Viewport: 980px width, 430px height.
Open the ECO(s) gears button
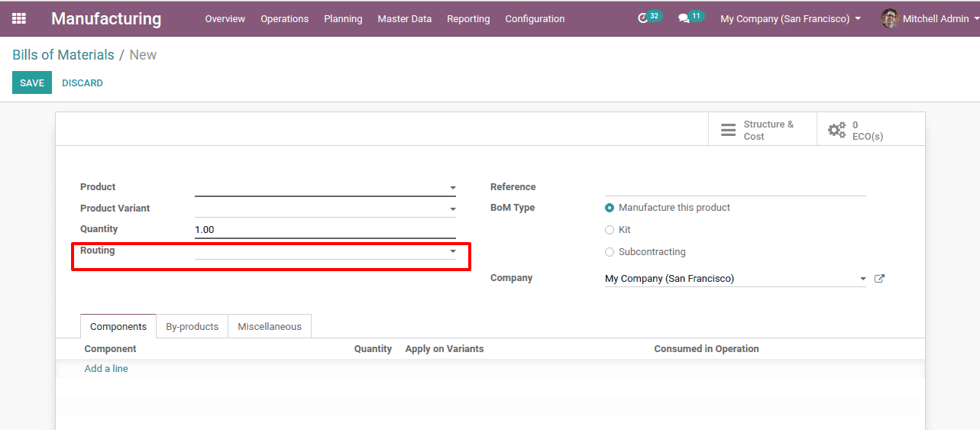pyautogui.click(x=871, y=130)
